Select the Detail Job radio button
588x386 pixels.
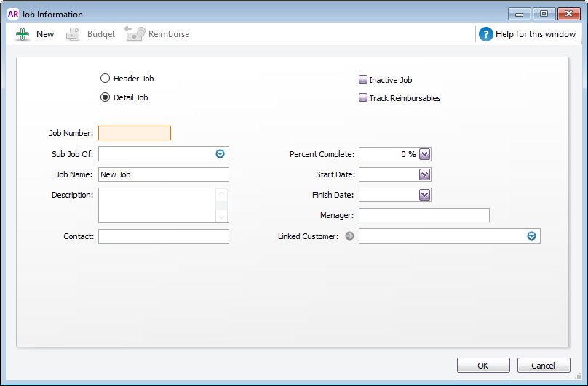tap(105, 97)
